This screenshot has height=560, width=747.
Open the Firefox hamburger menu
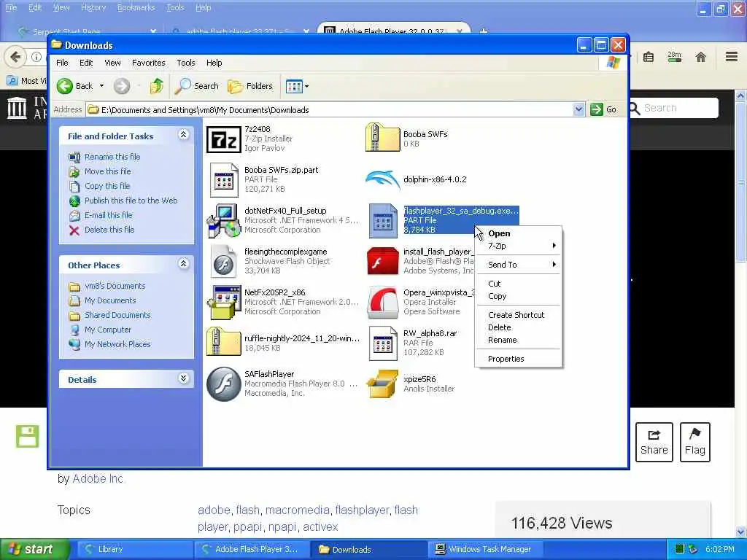[x=732, y=57]
